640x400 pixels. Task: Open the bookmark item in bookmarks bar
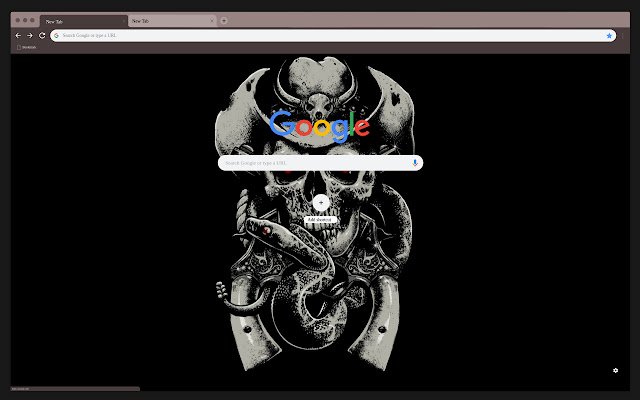coord(27,47)
